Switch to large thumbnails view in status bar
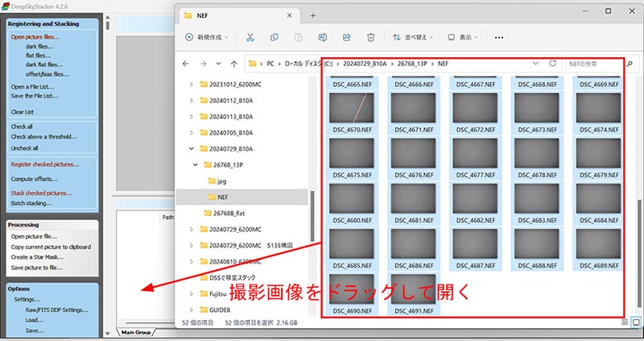 (x=636, y=322)
